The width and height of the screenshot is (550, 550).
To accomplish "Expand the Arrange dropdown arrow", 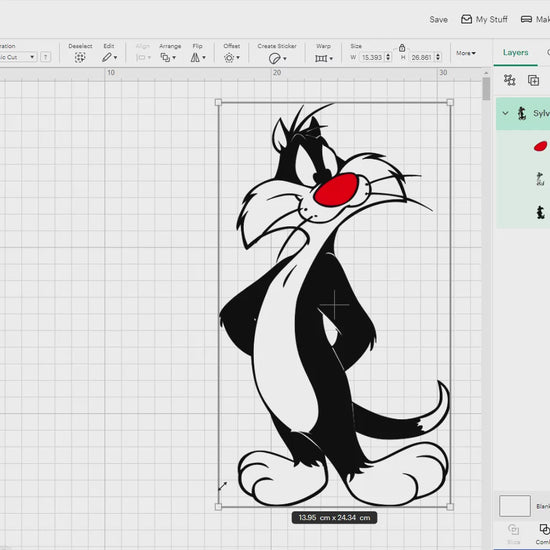I will click(174, 58).
